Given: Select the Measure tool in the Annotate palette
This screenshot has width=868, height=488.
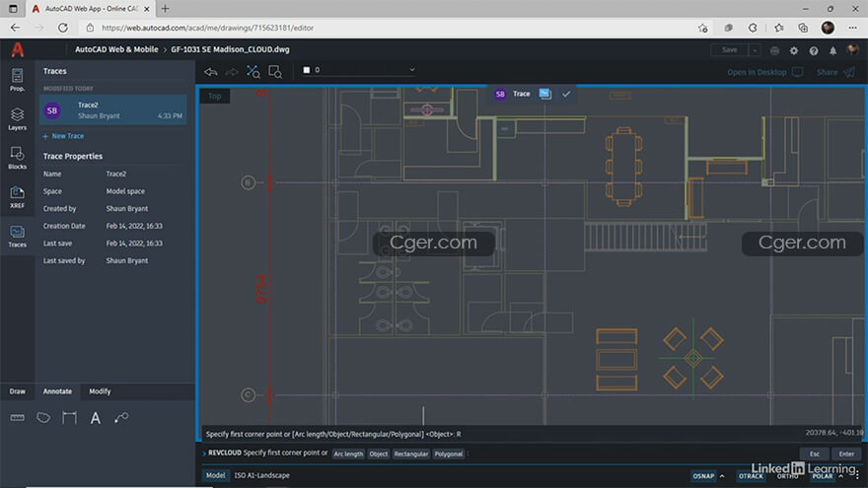Looking at the screenshot, I should 17,418.
